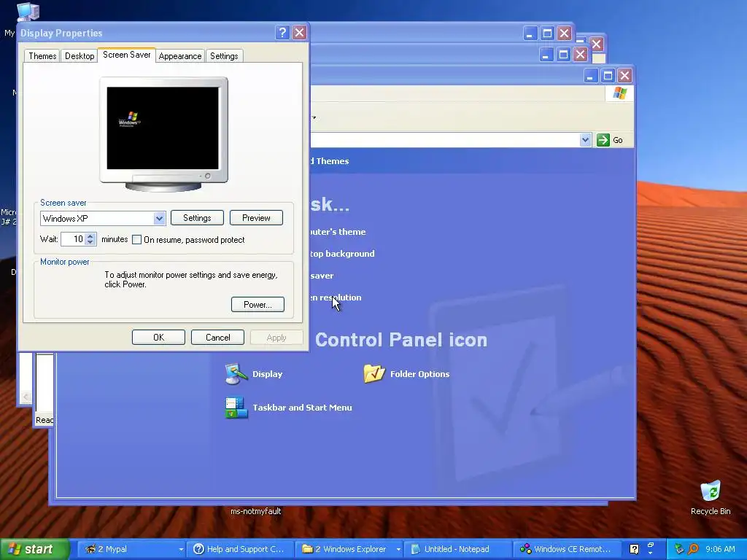Open the Start menu

coord(34,549)
